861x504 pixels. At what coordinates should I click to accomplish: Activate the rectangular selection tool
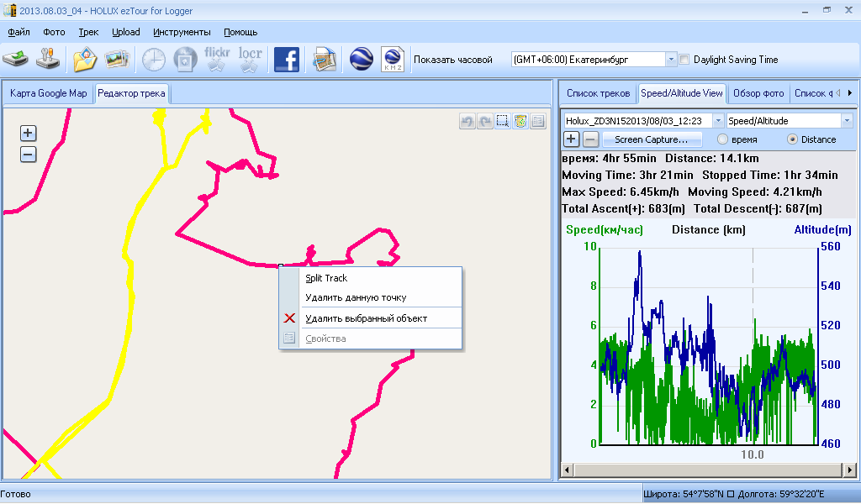[503, 121]
